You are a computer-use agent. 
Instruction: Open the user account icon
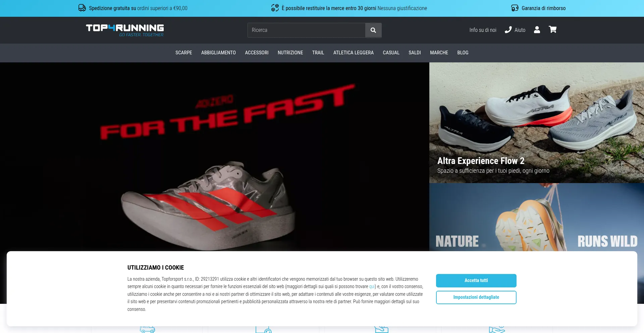tap(537, 30)
